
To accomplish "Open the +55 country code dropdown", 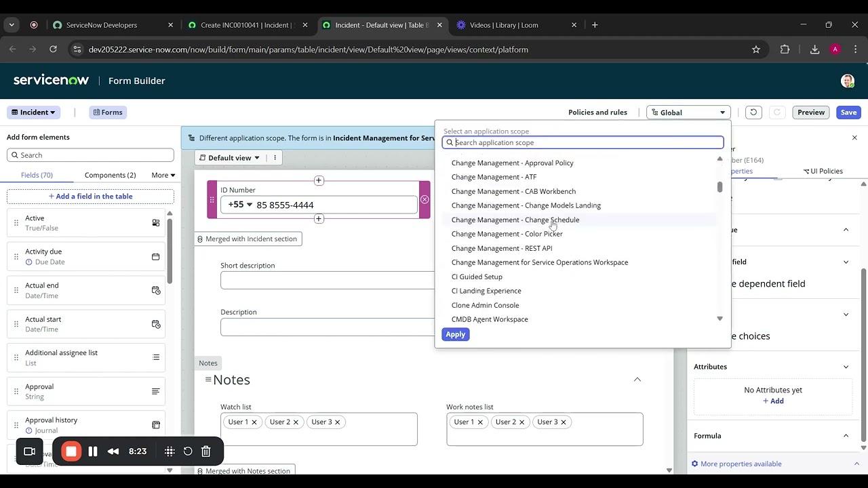I will 240,205.
